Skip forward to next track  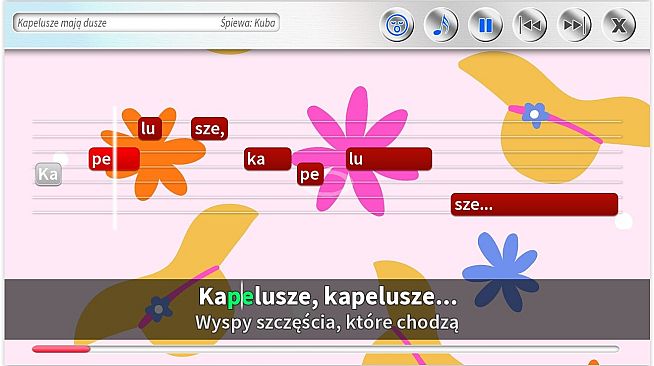(574, 25)
